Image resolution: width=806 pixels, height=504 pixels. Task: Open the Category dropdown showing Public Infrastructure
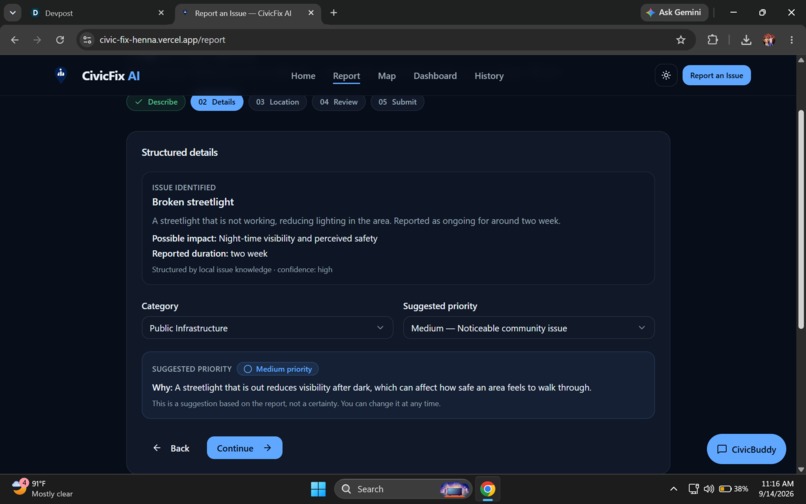(x=267, y=328)
